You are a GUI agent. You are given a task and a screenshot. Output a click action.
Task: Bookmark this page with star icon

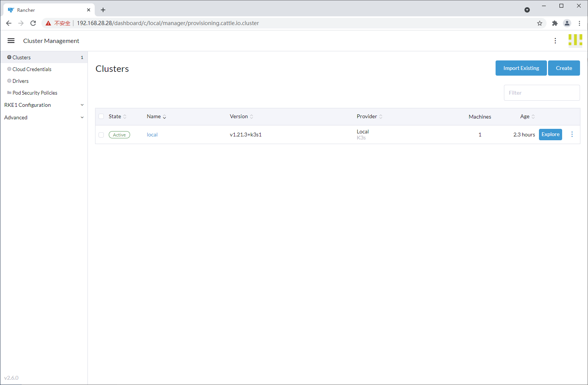540,23
